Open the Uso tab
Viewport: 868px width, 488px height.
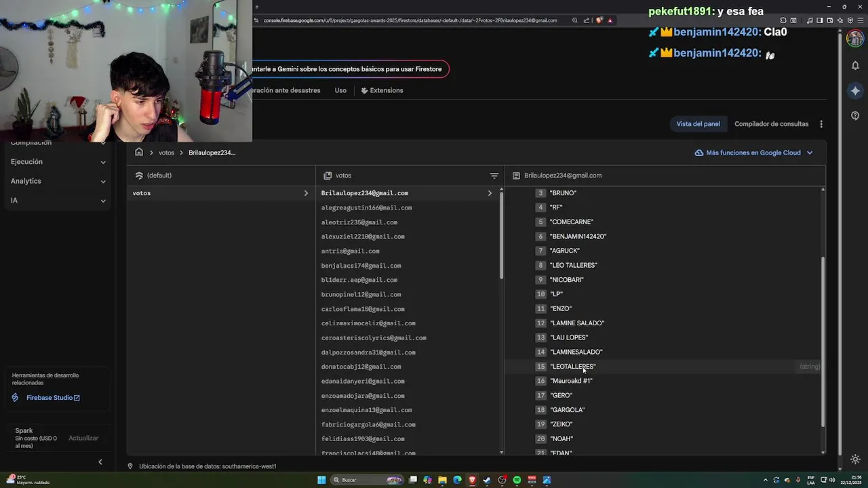point(340,90)
